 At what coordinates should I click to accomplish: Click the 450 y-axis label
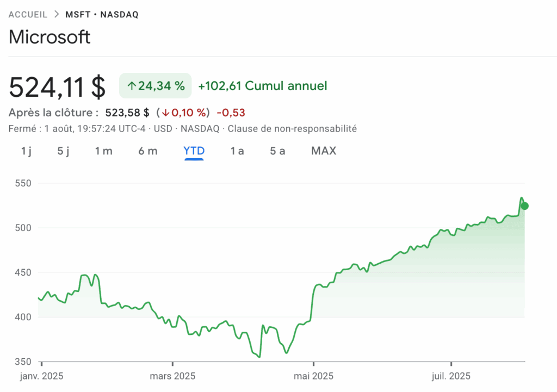coord(23,272)
